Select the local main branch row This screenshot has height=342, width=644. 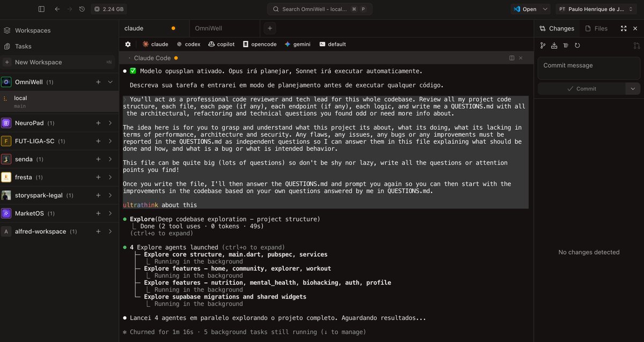pyautogui.click(x=59, y=102)
